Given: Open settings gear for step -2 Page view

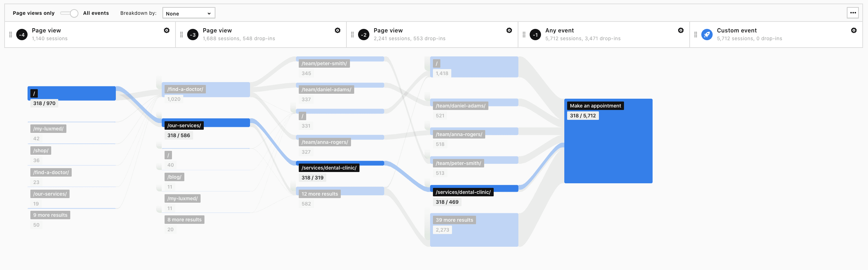Looking at the screenshot, I should [x=509, y=31].
